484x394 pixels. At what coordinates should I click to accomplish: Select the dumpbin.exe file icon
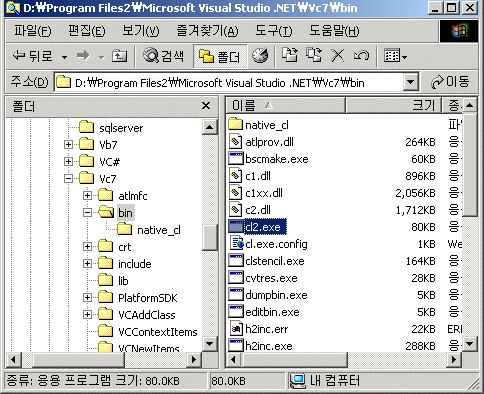[x=236, y=295]
